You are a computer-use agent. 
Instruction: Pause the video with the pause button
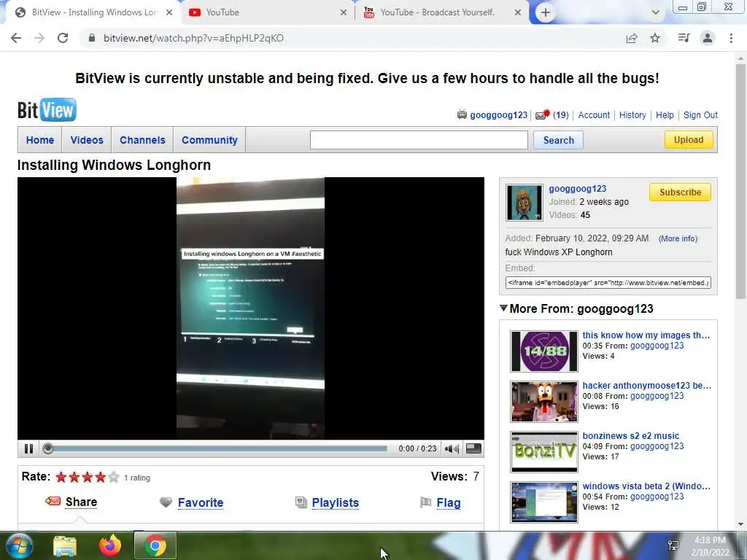pos(28,448)
